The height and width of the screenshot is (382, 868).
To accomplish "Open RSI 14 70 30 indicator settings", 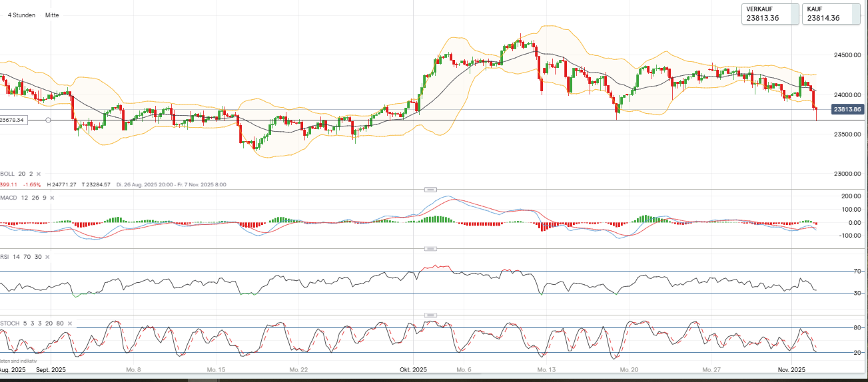I will coord(20,257).
